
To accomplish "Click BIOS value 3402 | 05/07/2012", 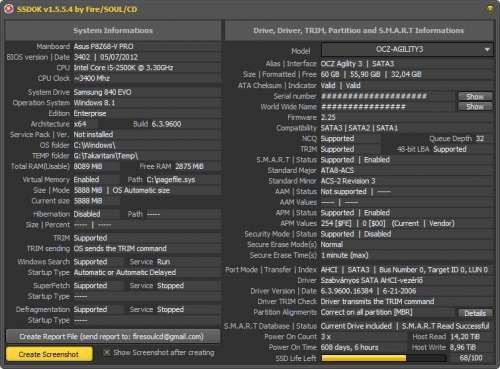I will point(106,57).
